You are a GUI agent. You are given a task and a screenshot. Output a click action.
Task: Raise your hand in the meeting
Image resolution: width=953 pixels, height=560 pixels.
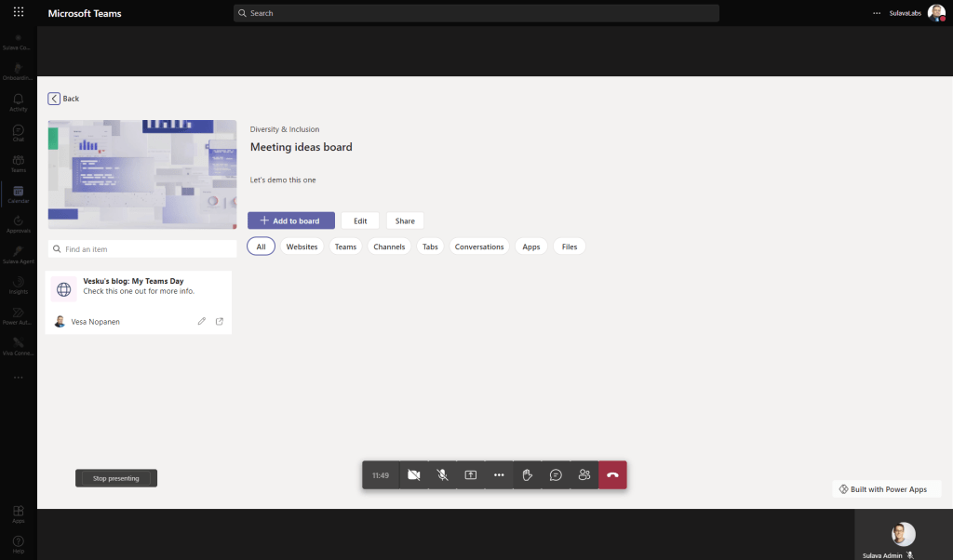coord(527,475)
